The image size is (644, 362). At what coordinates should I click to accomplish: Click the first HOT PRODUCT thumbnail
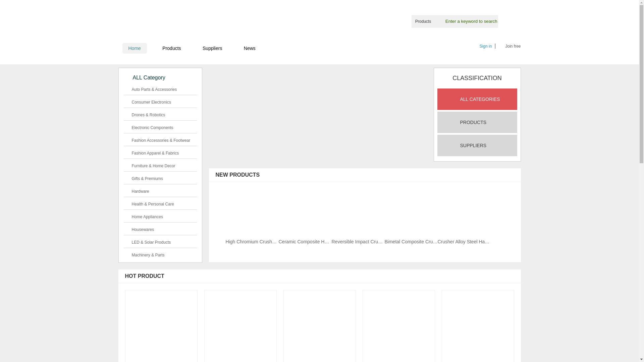161,325
